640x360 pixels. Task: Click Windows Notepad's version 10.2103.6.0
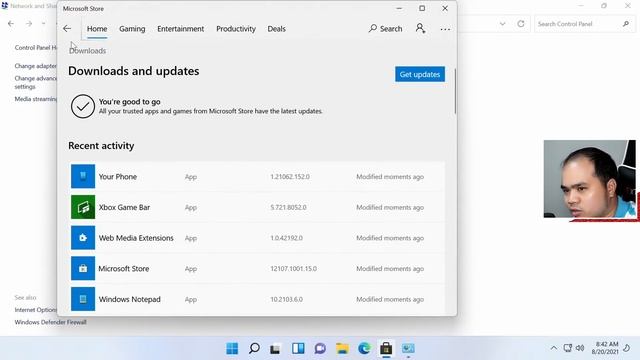click(x=286, y=299)
